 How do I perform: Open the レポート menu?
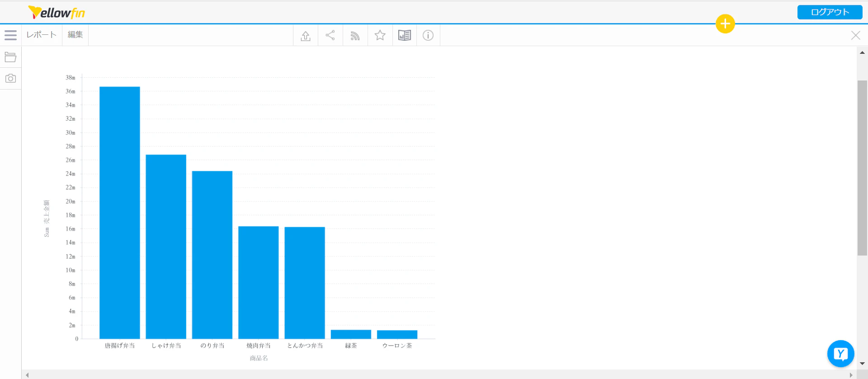41,35
